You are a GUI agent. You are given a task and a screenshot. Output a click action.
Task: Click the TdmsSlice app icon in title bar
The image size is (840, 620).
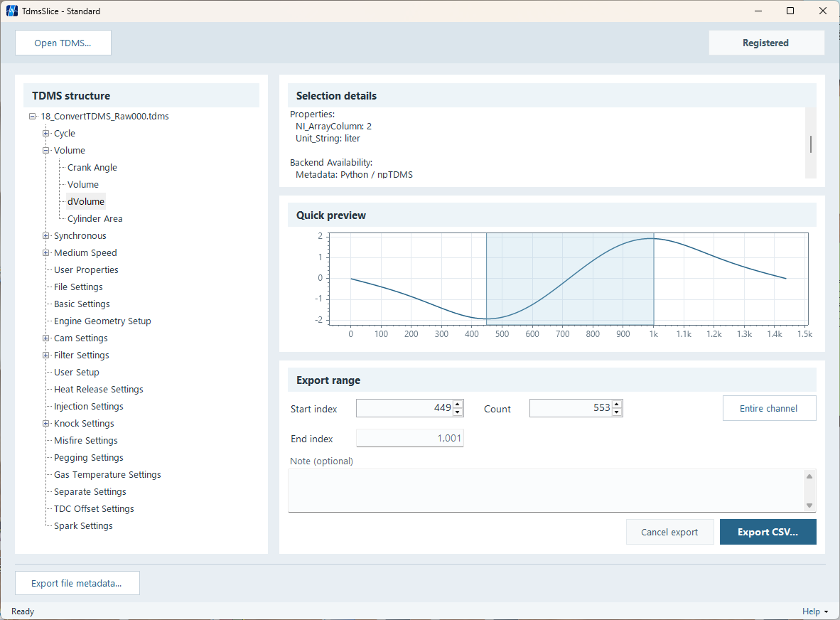pos(12,11)
